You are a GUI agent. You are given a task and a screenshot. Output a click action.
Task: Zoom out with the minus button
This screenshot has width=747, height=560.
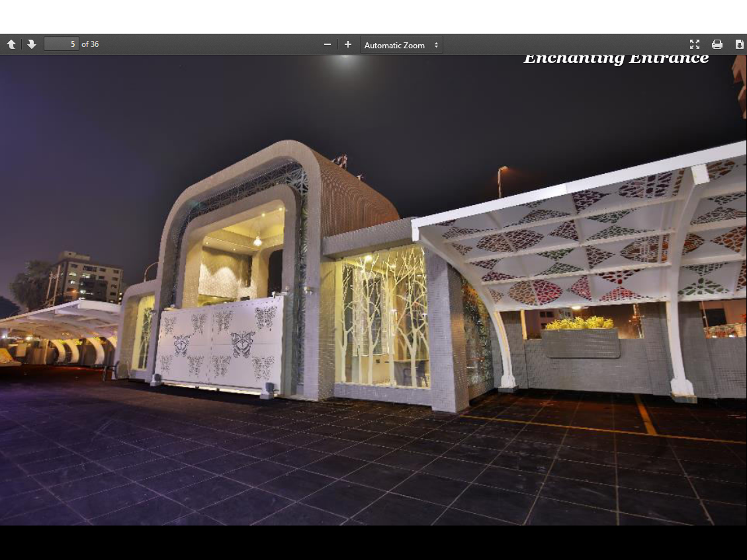coord(328,44)
